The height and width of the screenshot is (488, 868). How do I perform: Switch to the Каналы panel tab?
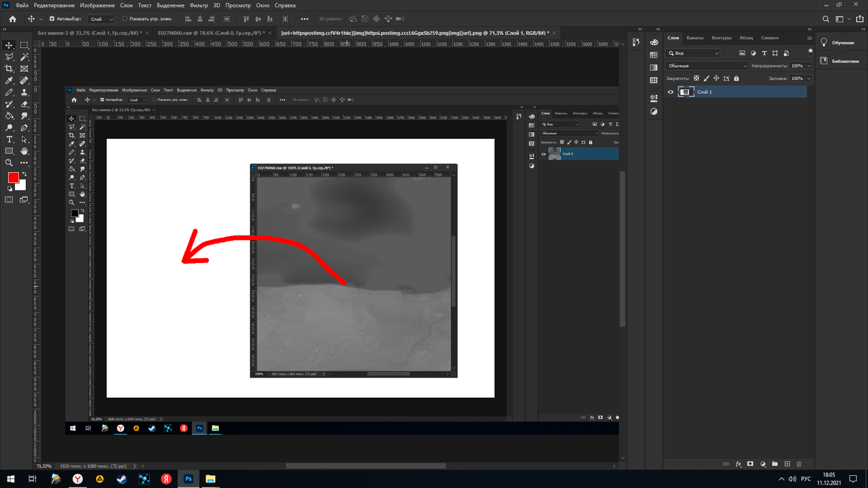click(x=694, y=38)
